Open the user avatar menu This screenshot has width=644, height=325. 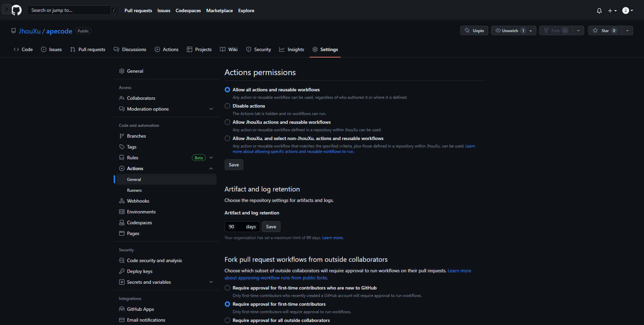[x=627, y=10]
